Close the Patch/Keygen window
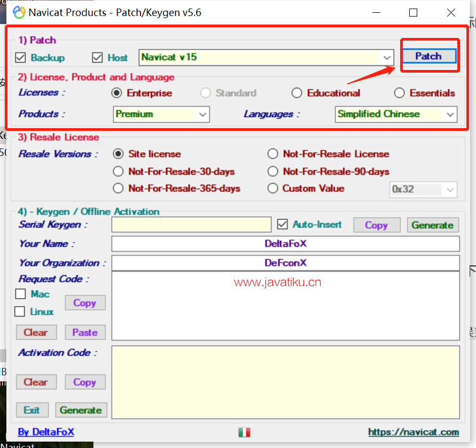 pyautogui.click(x=451, y=12)
